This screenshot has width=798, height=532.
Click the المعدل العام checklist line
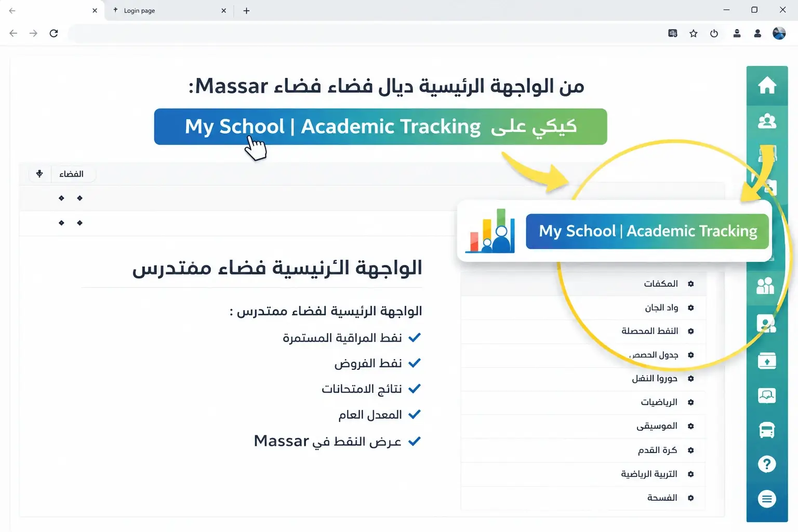pyautogui.click(x=379, y=415)
